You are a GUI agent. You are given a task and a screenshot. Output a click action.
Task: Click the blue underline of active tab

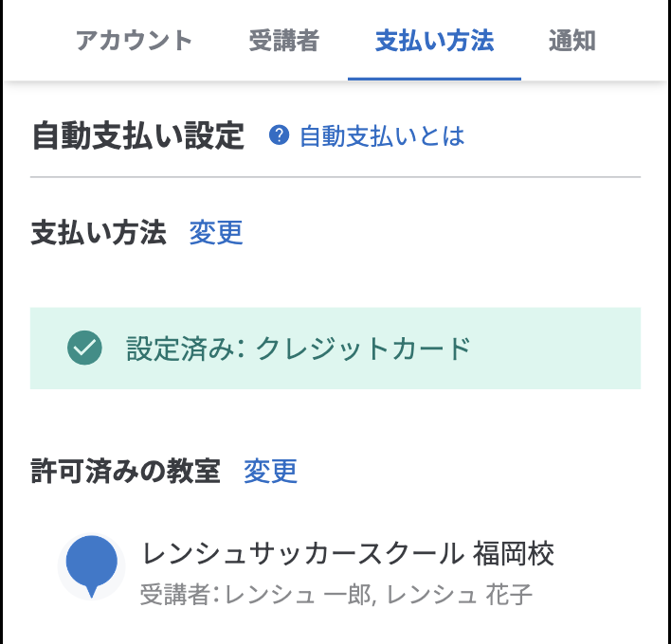coord(434,79)
